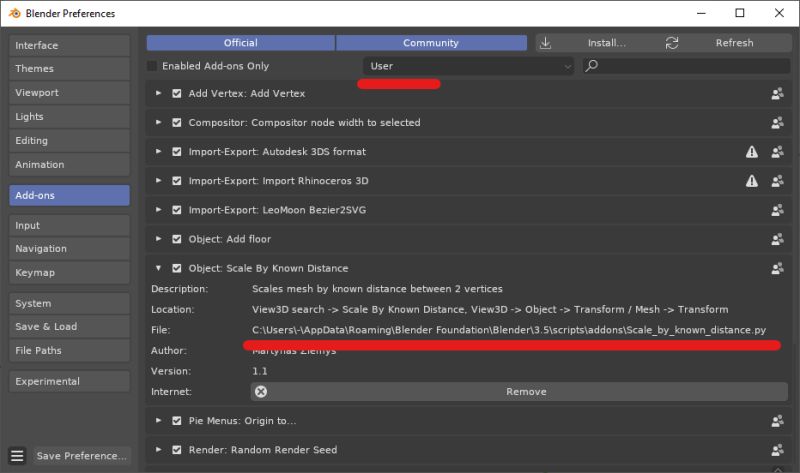
Task: Uncheck the Object: Add floor add-on
Action: pos(177,239)
